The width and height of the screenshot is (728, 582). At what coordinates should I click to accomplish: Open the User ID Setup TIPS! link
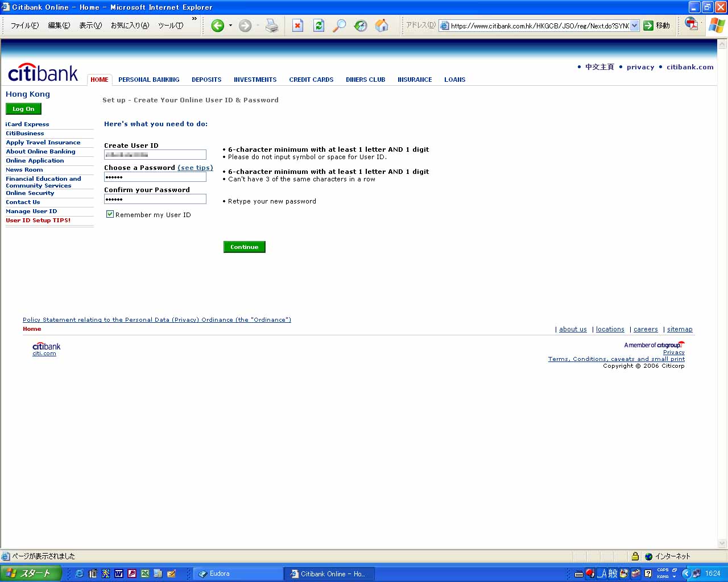pos(38,220)
